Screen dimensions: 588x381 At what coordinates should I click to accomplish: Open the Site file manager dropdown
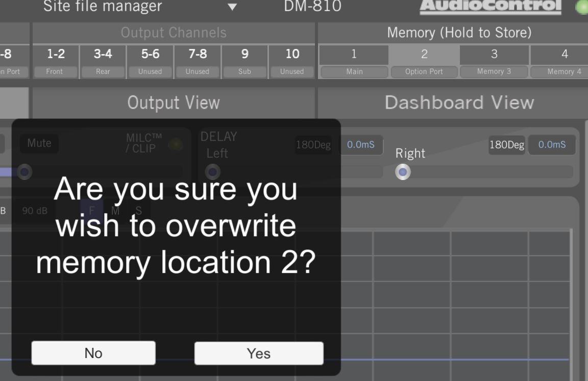(232, 7)
